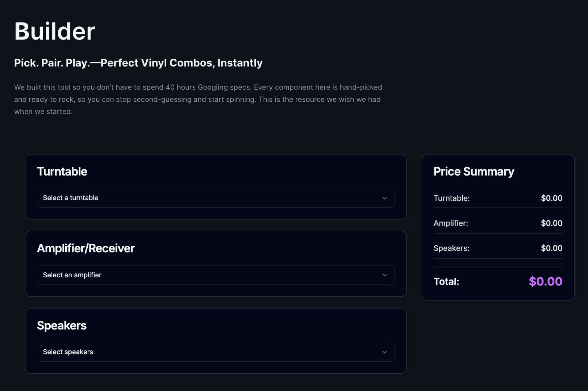Open the turntable selection dropdown
Screen dimensions: 588x391
coord(216,198)
